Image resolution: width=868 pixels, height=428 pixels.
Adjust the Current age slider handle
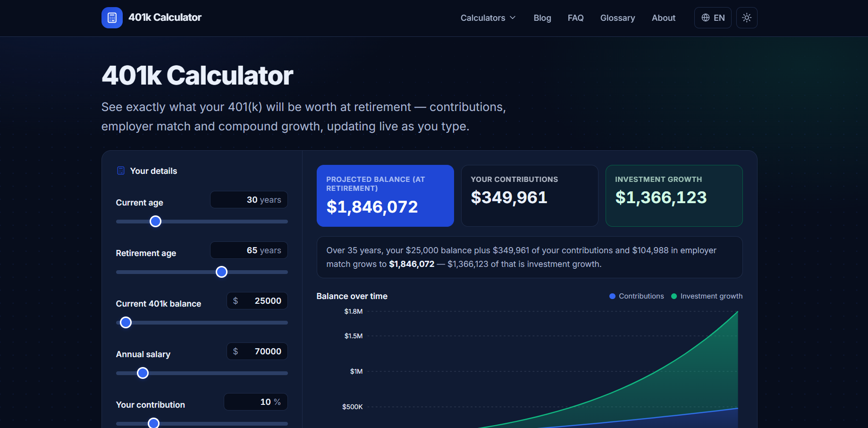point(155,222)
